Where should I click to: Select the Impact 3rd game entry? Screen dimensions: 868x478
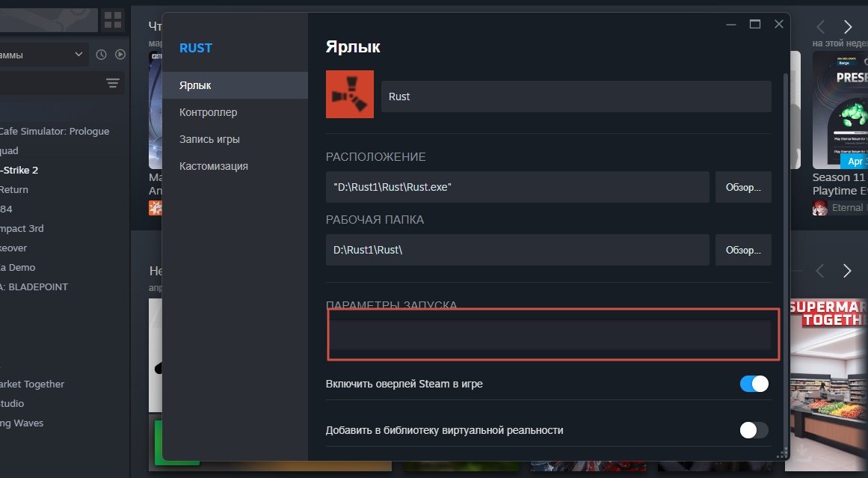point(22,228)
